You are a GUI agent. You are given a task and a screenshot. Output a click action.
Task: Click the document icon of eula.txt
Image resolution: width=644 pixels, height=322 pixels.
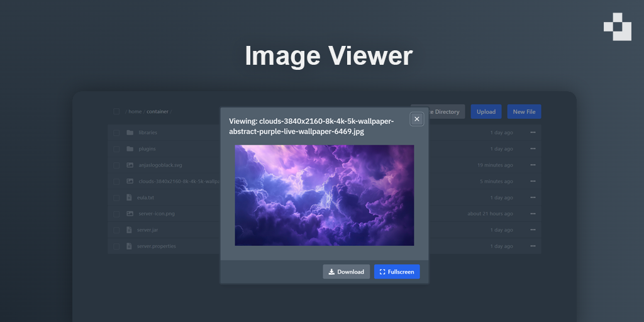tap(129, 197)
